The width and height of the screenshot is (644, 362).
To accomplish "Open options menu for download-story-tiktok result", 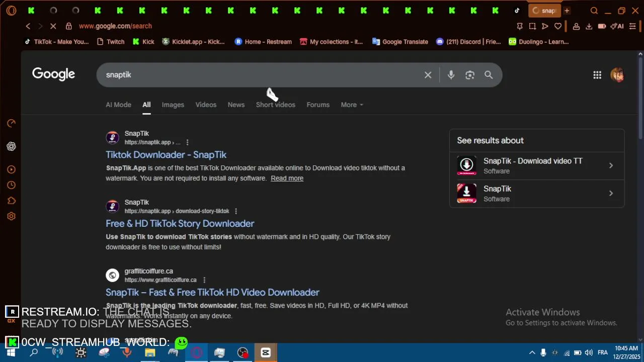I will 236,211.
